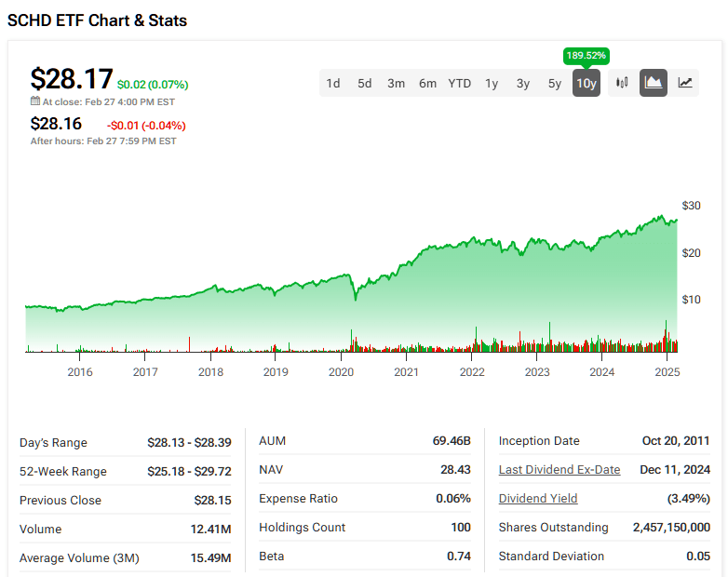Click the Holdings Count label
This screenshot has height=577, width=728.
(303, 527)
